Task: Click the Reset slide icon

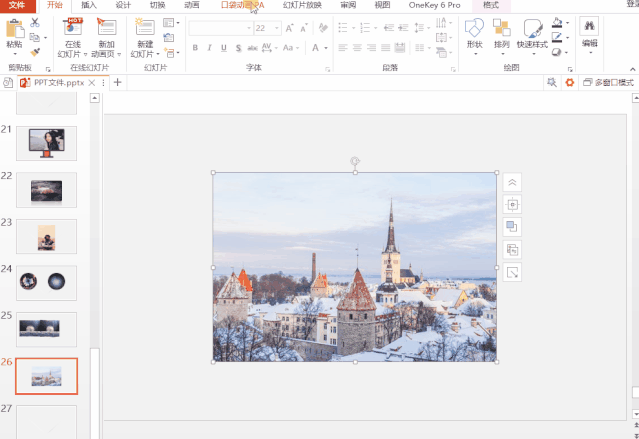Action: click(169, 38)
